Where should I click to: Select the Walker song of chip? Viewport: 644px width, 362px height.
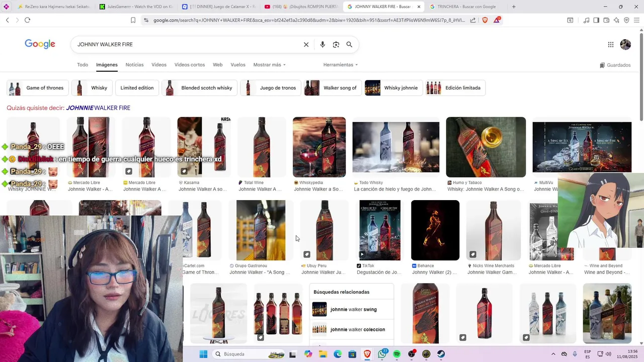click(x=333, y=88)
